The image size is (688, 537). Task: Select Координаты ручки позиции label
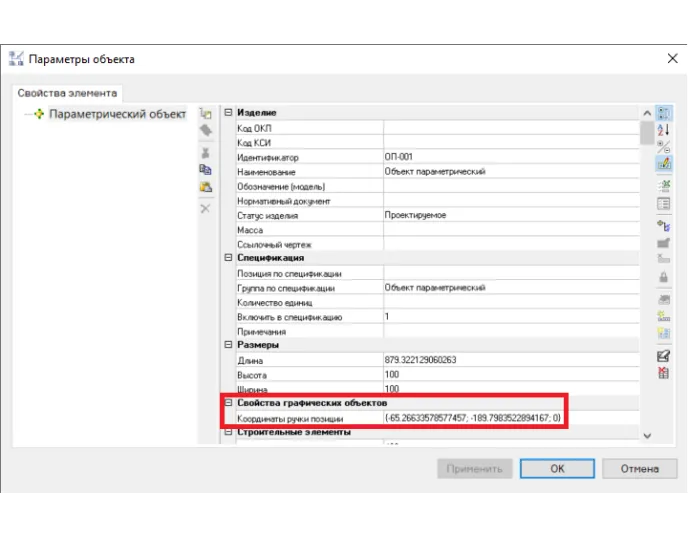click(x=290, y=419)
